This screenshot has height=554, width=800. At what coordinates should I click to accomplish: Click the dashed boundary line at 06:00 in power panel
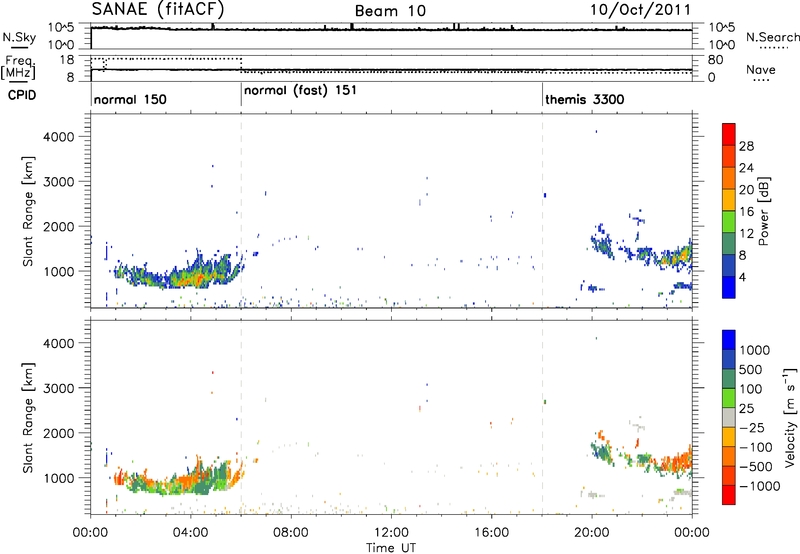pyautogui.click(x=241, y=211)
